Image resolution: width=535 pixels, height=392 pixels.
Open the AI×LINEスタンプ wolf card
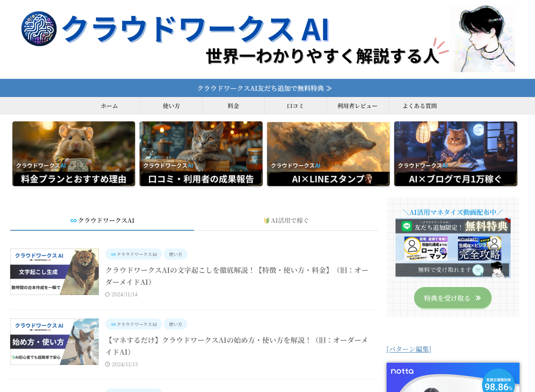point(328,154)
